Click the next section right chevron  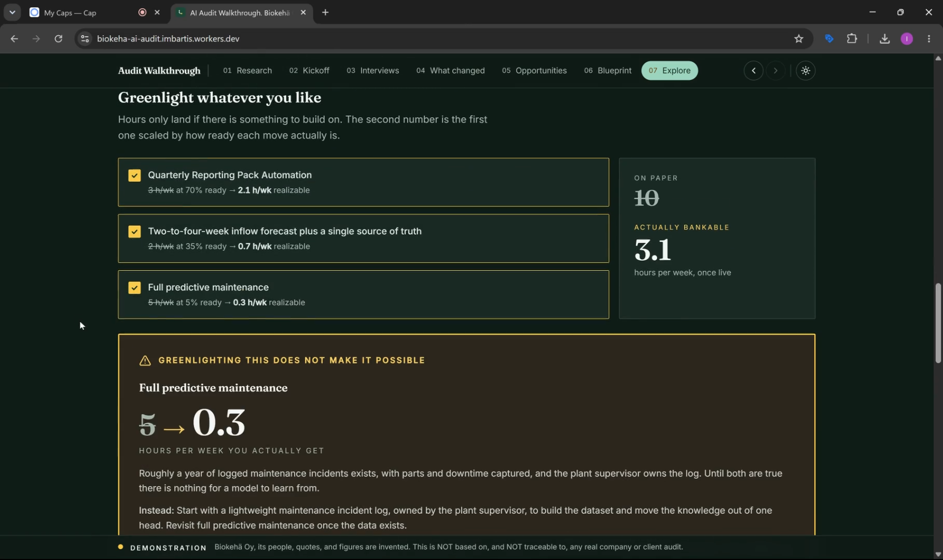(775, 71)
